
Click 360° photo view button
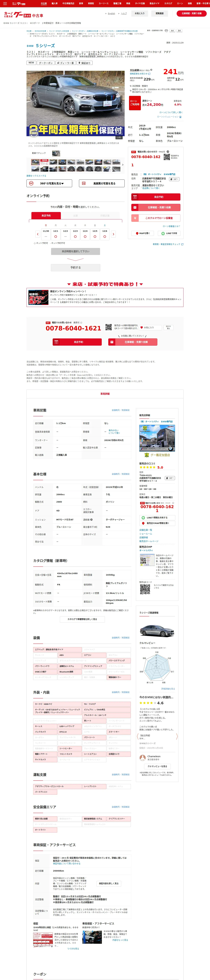click(49, 183)
